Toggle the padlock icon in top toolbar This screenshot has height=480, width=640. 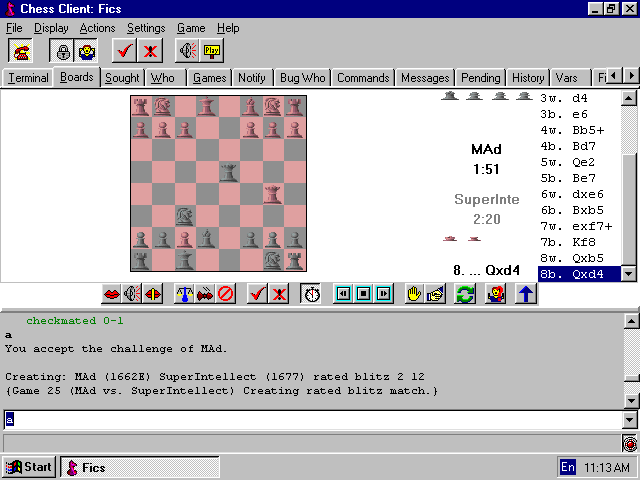62,51
